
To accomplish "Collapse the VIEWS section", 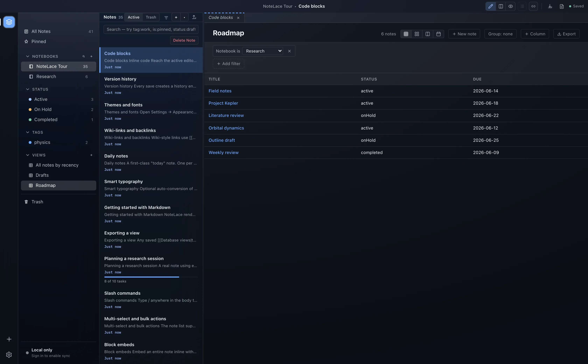I will coord(28,155).
